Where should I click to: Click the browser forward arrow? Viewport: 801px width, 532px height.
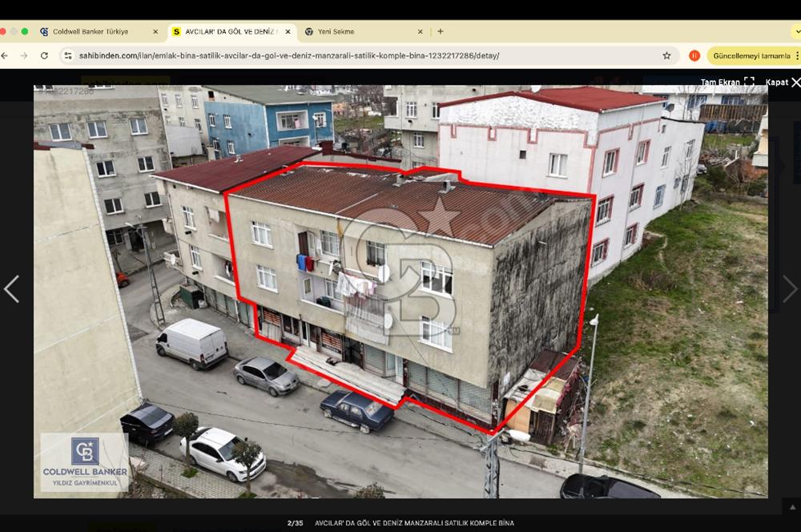tap(23, 56)
